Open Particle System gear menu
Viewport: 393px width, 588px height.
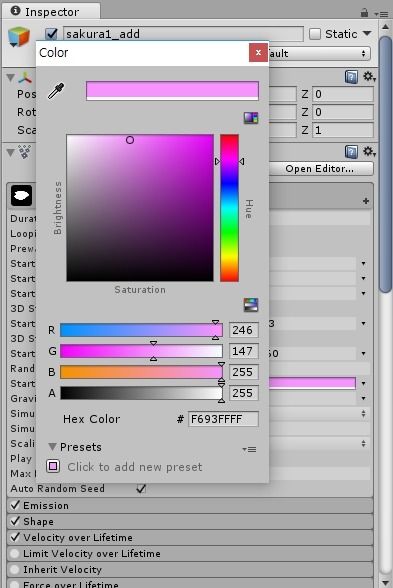click(x=369, y=152)
